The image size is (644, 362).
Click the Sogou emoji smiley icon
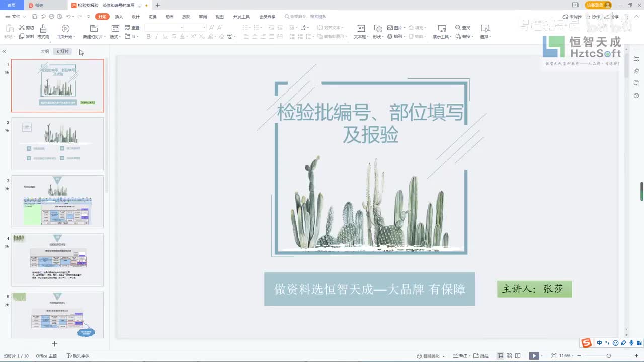tap(615, 343)
